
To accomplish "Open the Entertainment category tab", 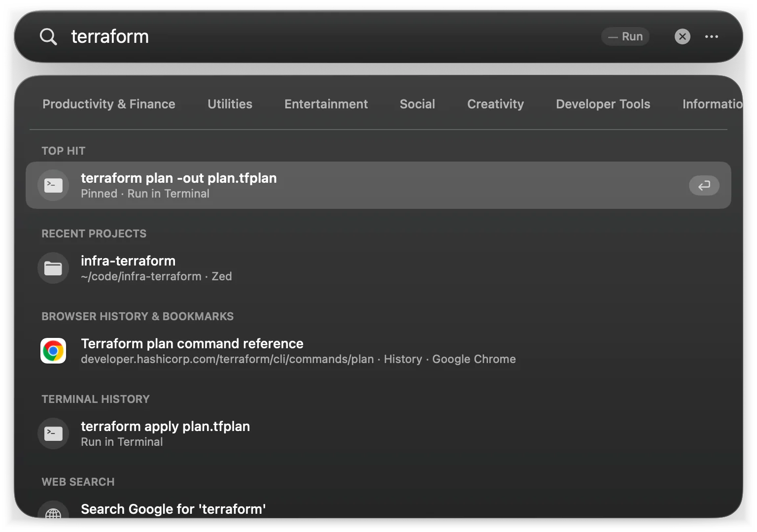I will pos(326,104).
